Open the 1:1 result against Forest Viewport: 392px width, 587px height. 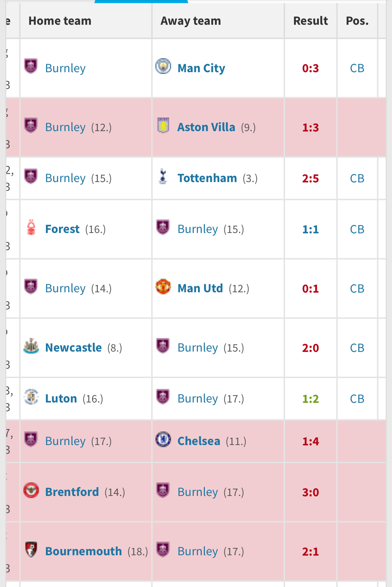[x=310, y=229]
